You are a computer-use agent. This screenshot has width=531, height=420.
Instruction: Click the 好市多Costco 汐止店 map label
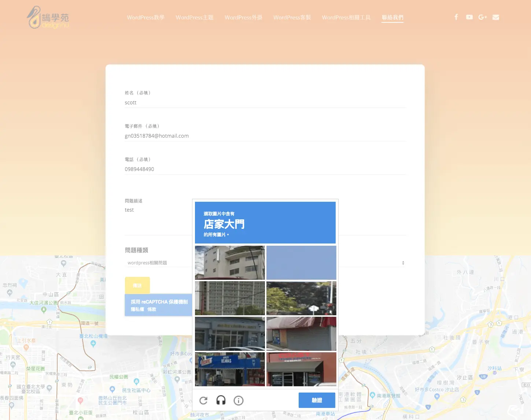tap(437, 390)
